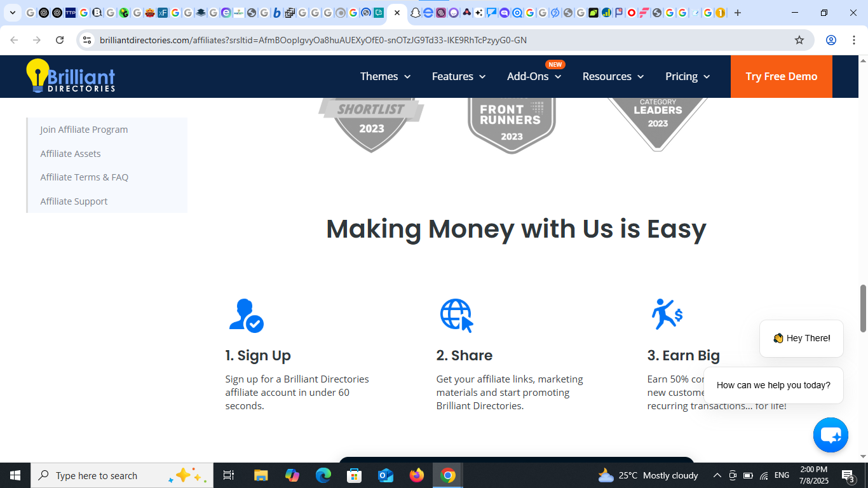This screenshot has height=488, width=868.
Task: Open Outlook from the taskbar
Action: [x=385, y=475]
